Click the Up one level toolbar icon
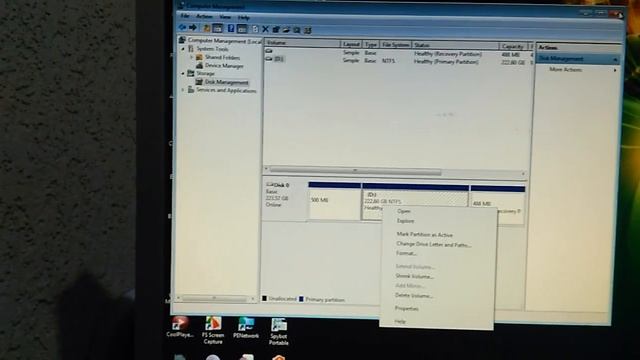 [207, 28]
